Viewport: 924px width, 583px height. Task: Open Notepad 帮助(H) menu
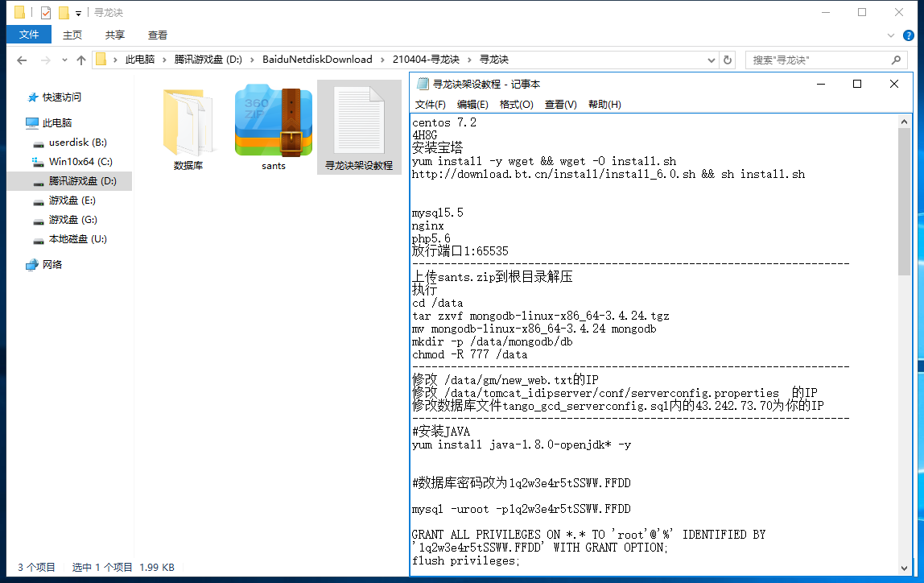click(x=604, y=105)
